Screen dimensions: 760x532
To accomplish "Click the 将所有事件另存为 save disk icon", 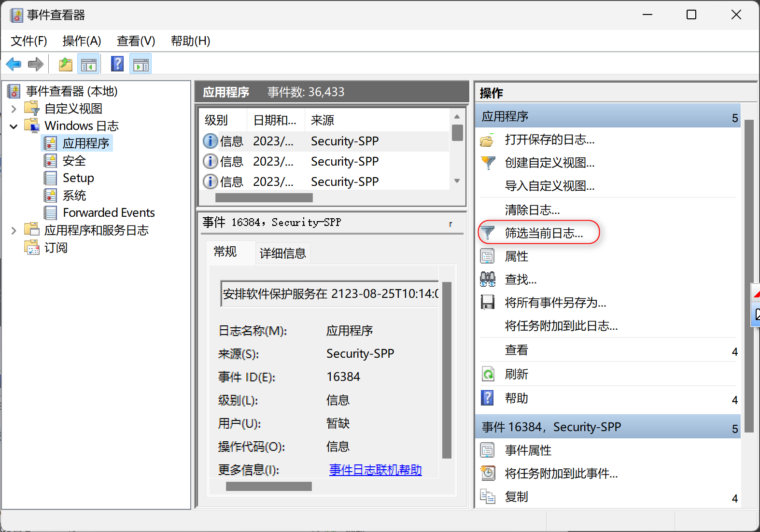I will coord(488,302).
